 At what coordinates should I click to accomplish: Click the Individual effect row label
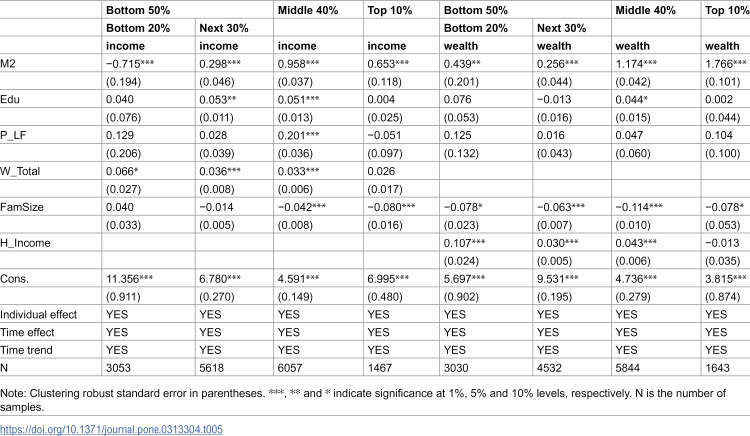pyautogui.click(x=38, y=315)
